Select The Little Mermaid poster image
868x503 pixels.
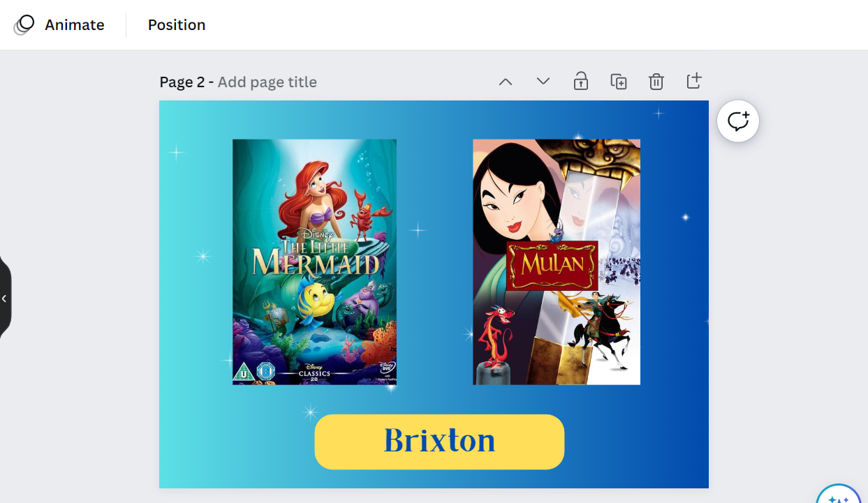[x=314, y=262]
